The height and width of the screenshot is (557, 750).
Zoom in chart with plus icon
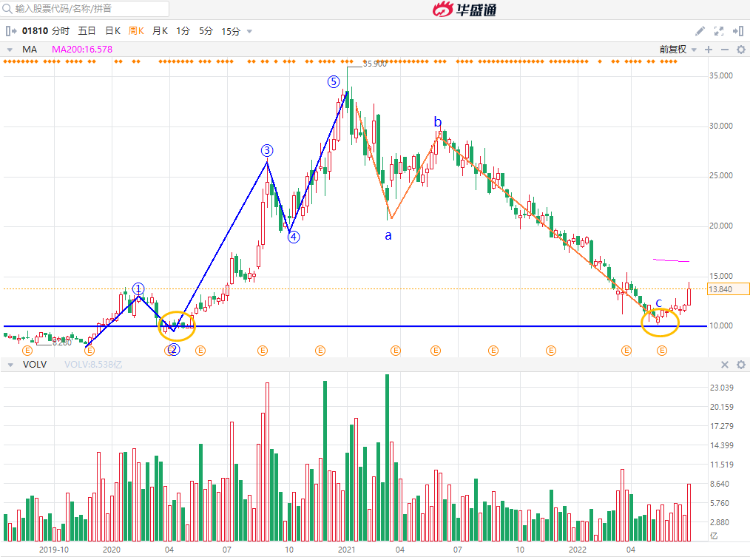pyautogui.click(x=708, y=48)
